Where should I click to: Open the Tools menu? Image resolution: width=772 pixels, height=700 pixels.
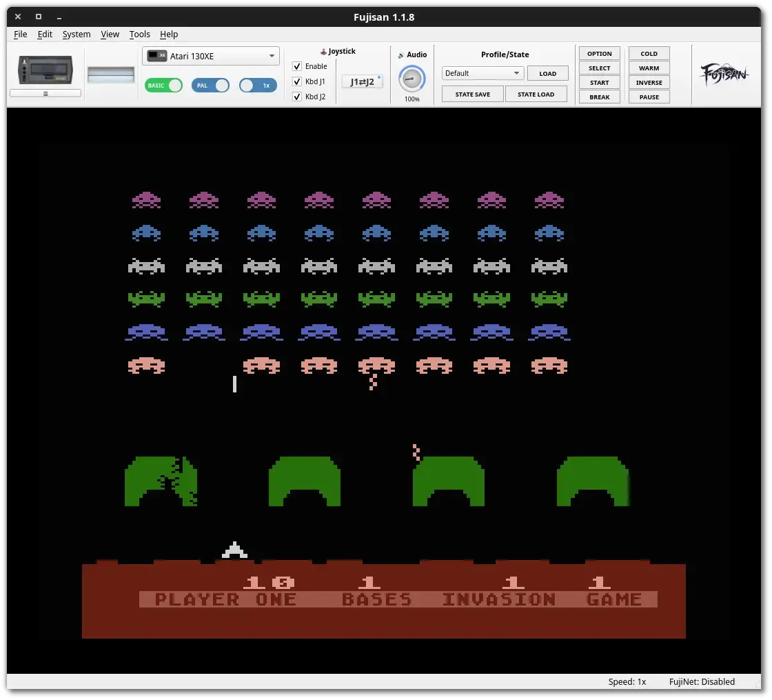139,34
